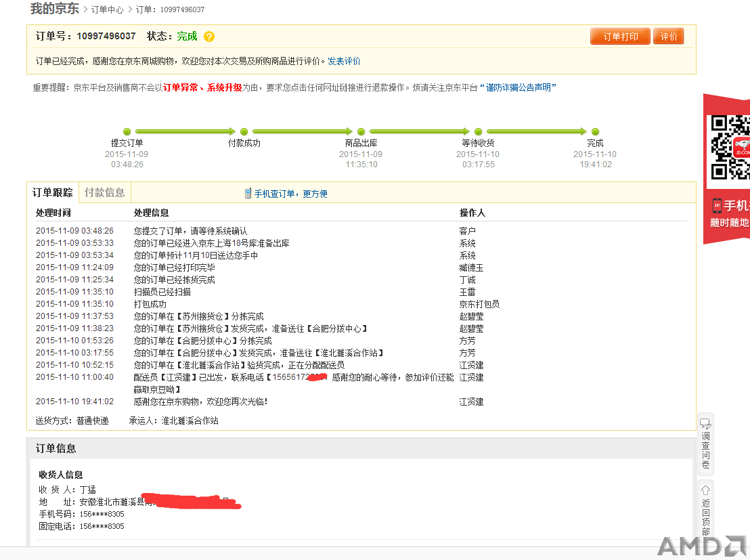Click the 操作人 column header

tap(472, 213)
